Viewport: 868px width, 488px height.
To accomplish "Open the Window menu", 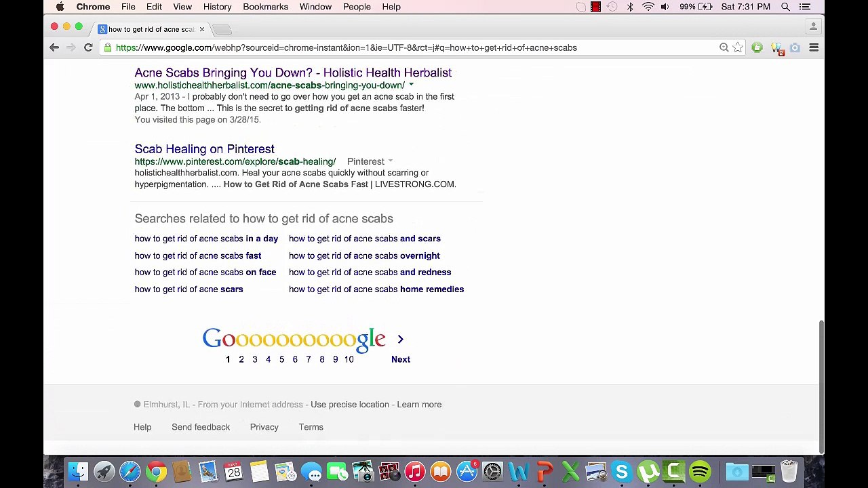I will pos(315,7).
